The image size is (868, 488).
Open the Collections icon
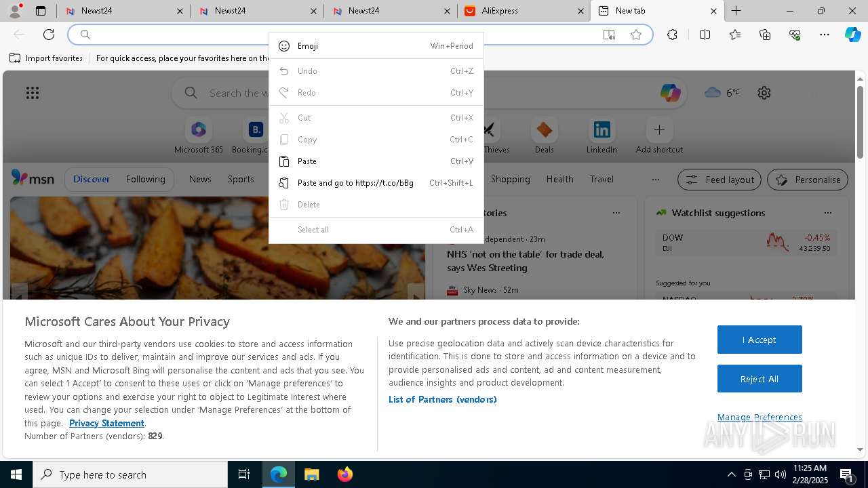point(765,35)
